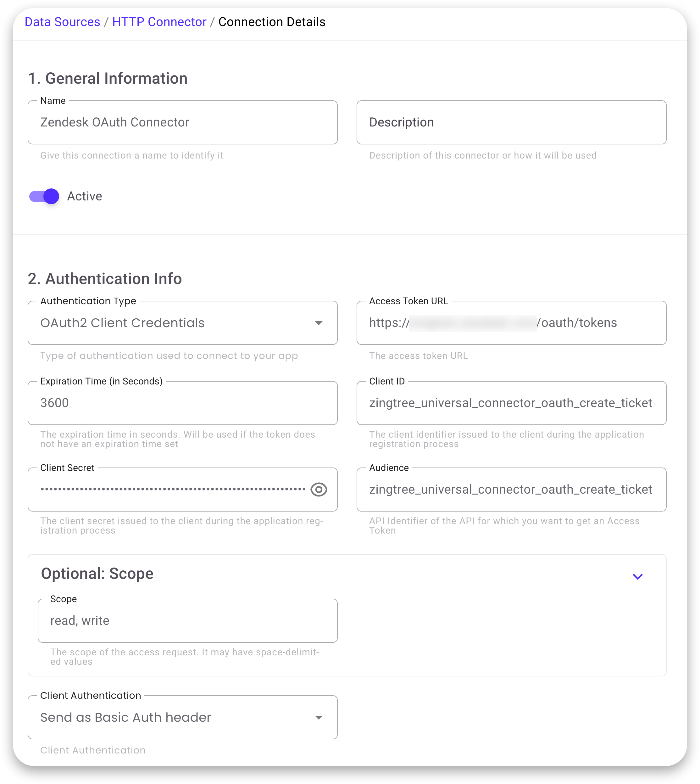The image size is (700, 784).
Task: Click the Connection Details breadcrumb text
Action: [x=272, y=22]
